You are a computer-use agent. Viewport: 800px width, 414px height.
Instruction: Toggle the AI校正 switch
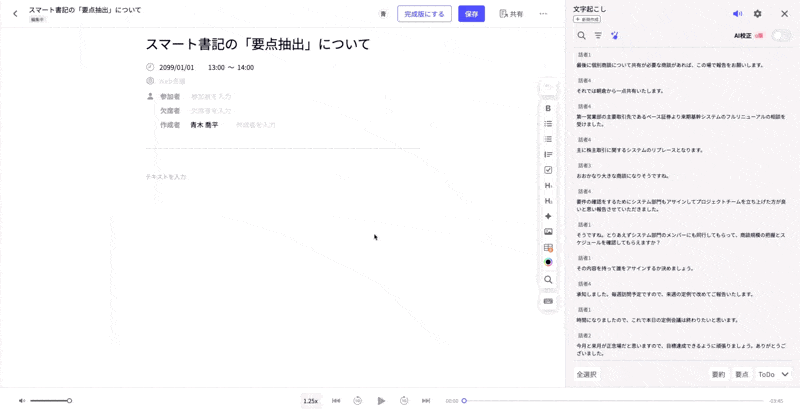(x=780, y=36)
